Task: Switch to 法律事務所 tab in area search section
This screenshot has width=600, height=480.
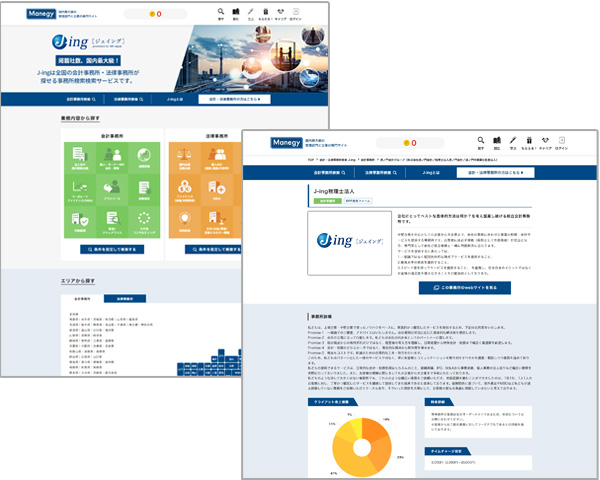Action: (124, 298)
